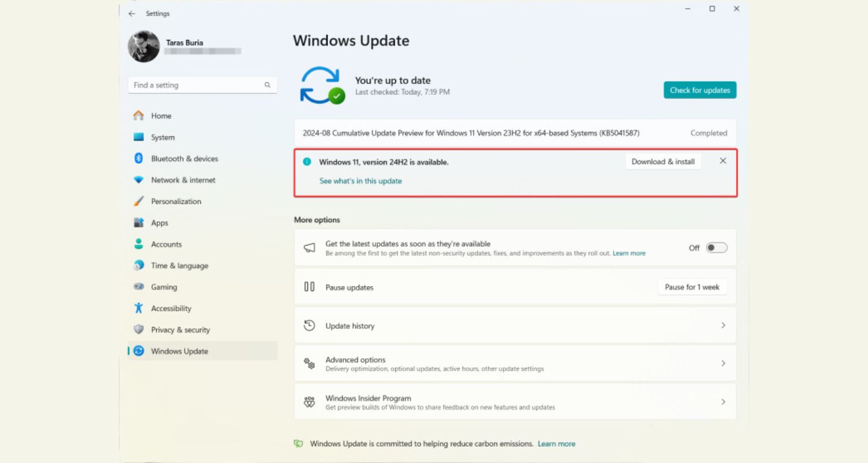Open System settings in sidebar

tap(203, 137)
